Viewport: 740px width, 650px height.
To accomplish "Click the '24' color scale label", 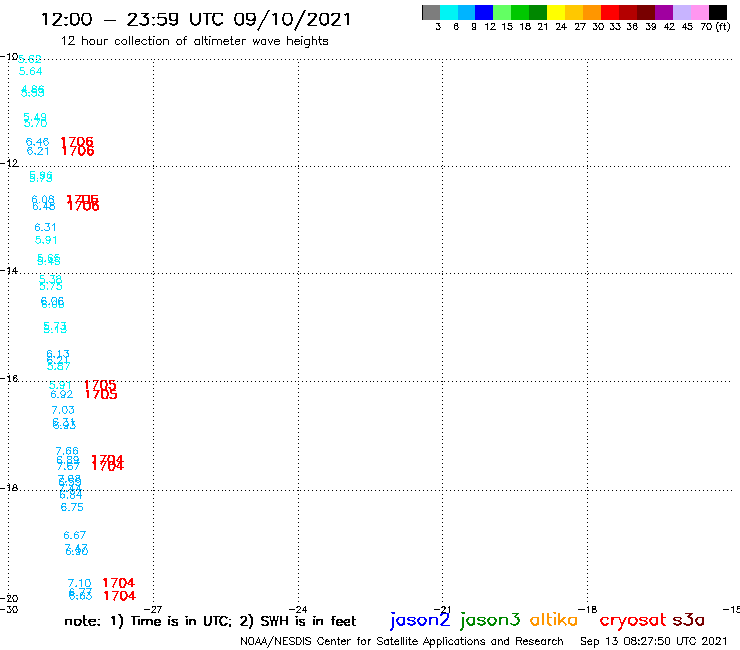I will (x=561, y=26).
